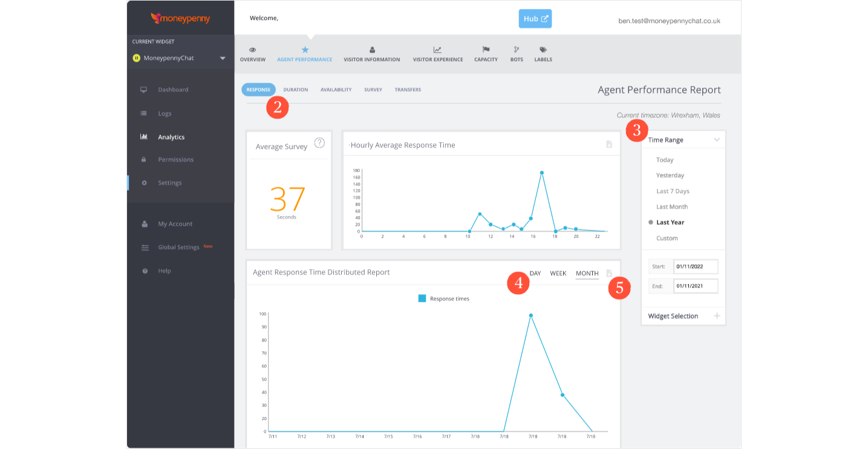868x449 pixels.
Task: Switch distributed report to WEEK view
Action: 558,273
